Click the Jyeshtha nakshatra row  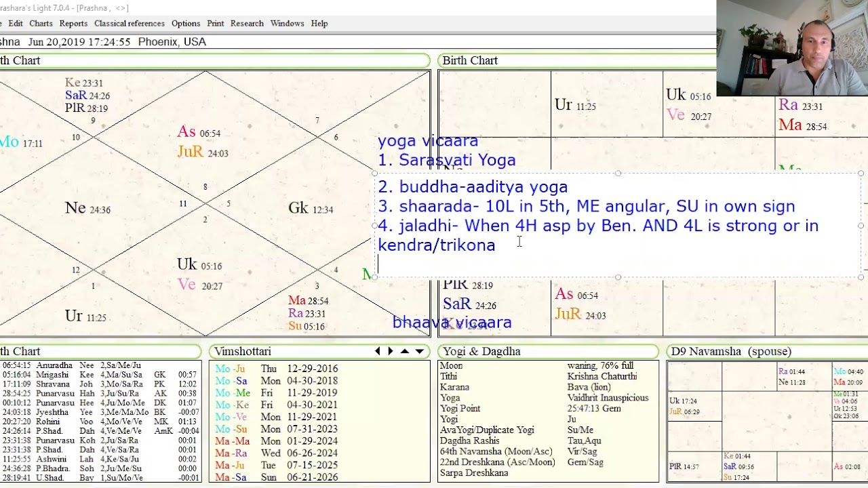pyautogui.click(x=98, y=412)
